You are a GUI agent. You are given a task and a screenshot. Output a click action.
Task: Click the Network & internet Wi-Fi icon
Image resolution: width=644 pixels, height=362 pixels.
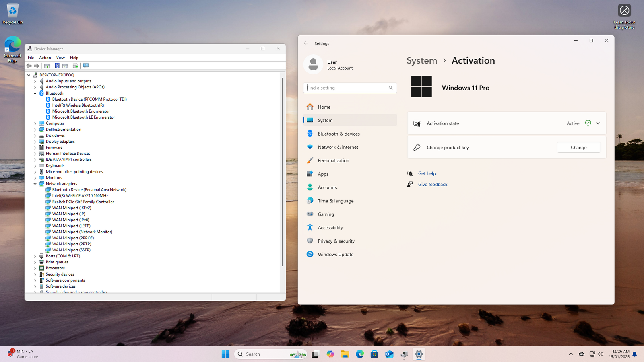click(310, 147)
